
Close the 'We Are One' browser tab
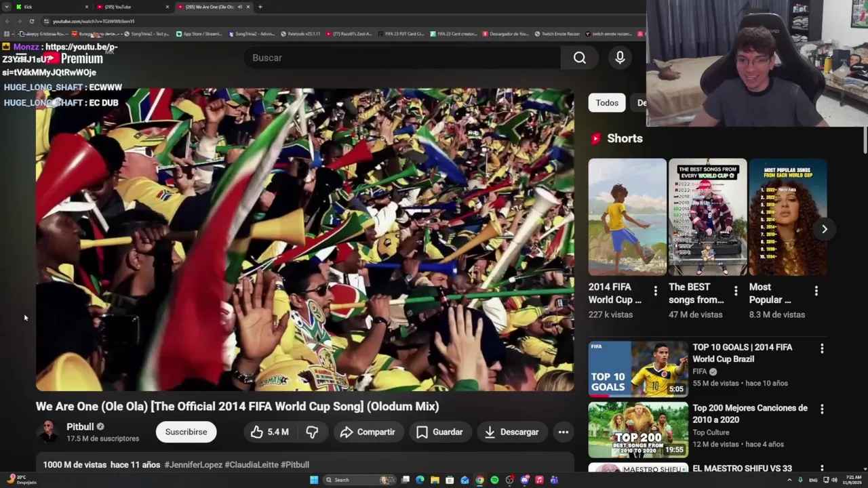pyautogui.click(x=248, y=7)
